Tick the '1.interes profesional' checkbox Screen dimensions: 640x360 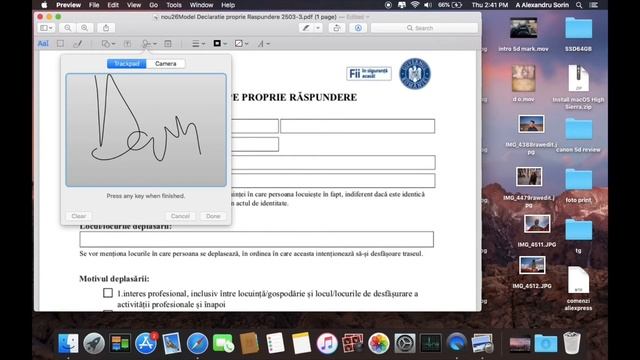[x=108, y=293]
